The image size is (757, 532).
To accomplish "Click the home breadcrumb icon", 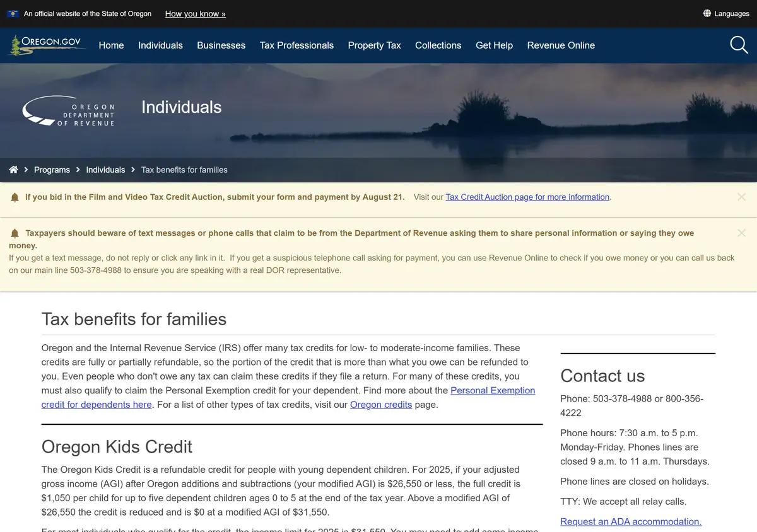I will click(13, 170).
